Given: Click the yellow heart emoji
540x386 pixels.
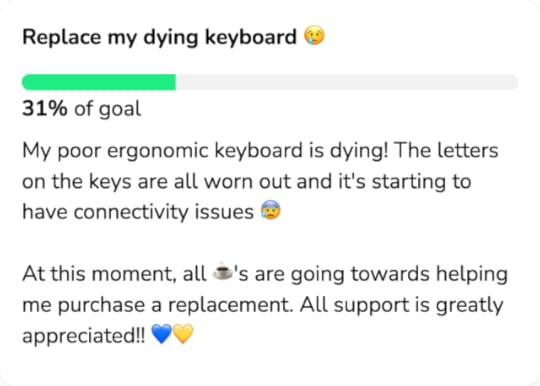Looking at the screenshot, I should 183,334.
